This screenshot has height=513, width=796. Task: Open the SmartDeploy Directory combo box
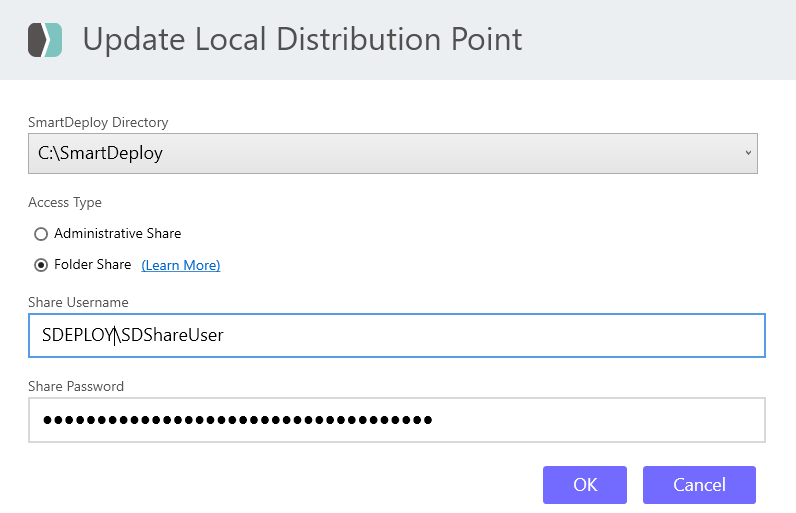(x=392, y=154)
